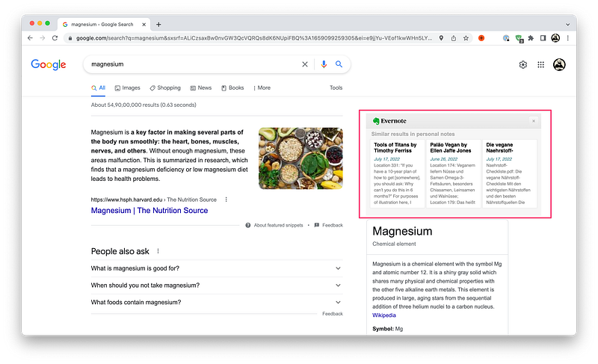
Task: Open the Google apps grid
Action: tap(540, 65)
